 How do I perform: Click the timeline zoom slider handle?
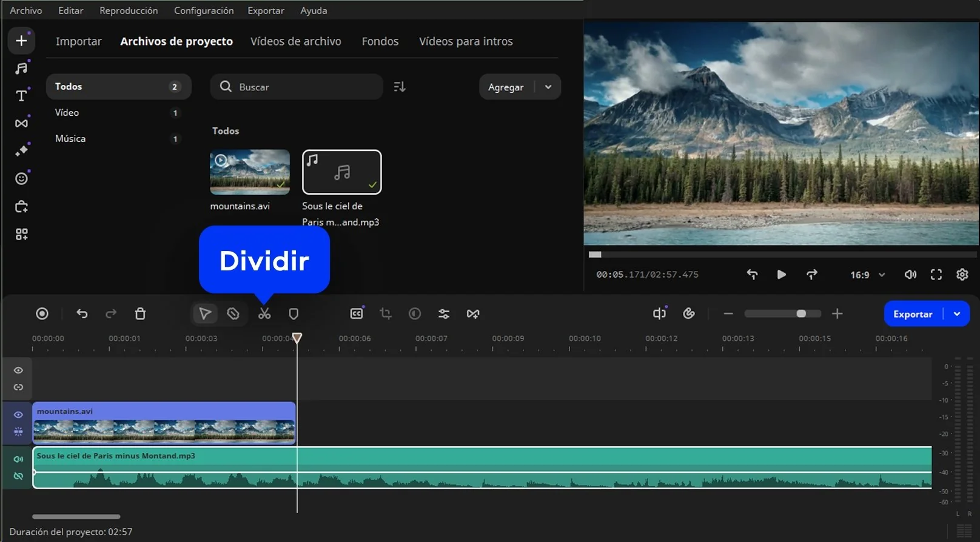tap(801, 313)
